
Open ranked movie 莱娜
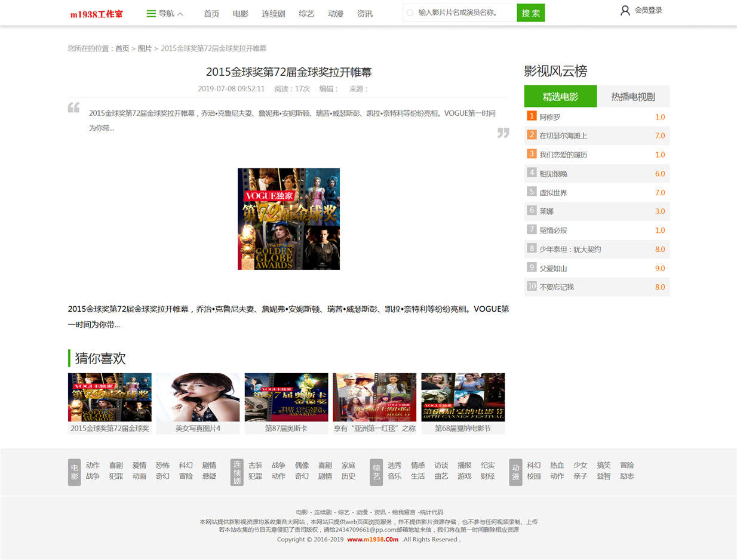click(546, 211)
